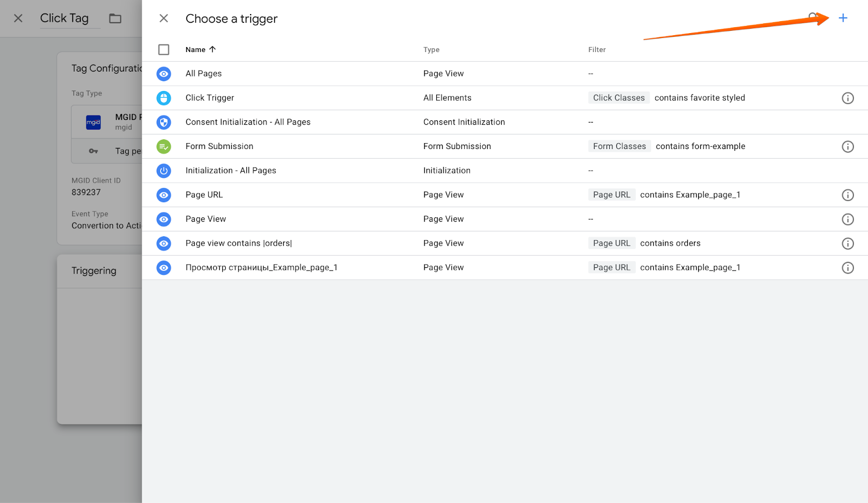Show info for Click Trigger row
Image resolution: width=868 pixels, height=503 pixels.
tap(847, 98)
